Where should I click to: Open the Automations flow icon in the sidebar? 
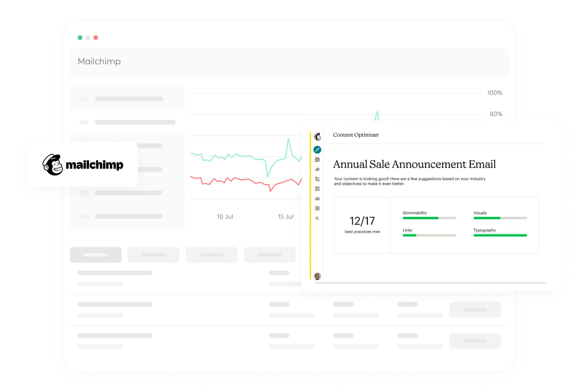(x=317, y=179)
